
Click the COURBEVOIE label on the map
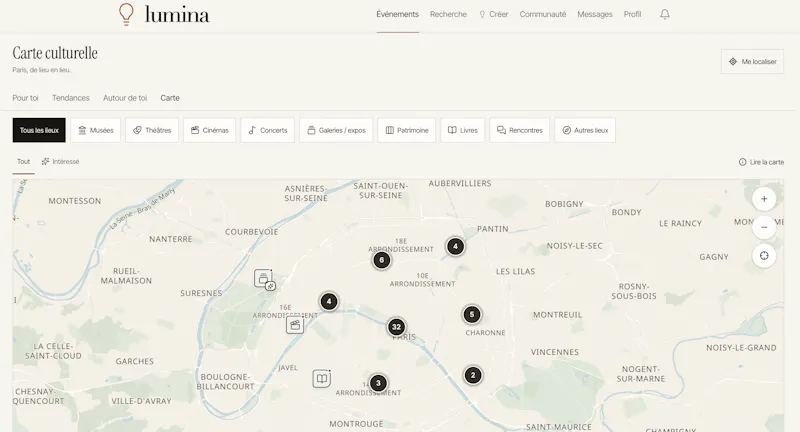pyautogui.click(x=252, y=232)
